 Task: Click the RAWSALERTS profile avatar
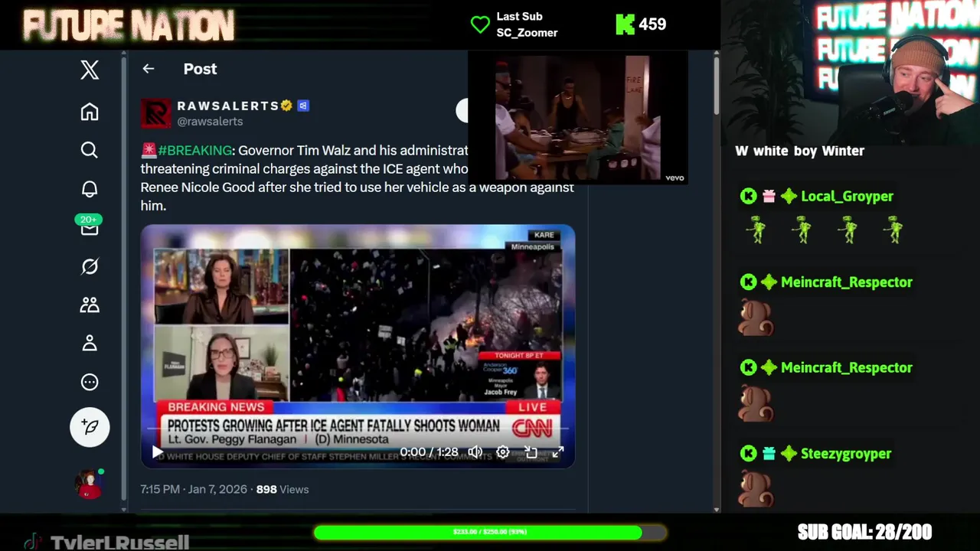tap(155, 113)
